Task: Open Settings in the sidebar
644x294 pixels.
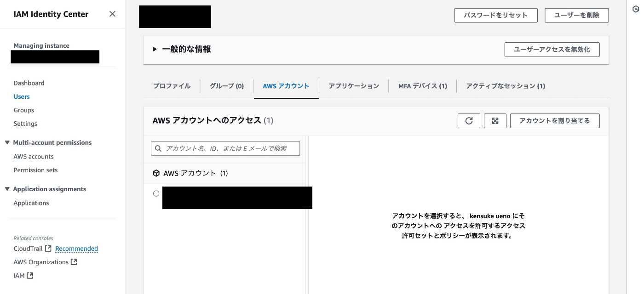Action: 25,124
